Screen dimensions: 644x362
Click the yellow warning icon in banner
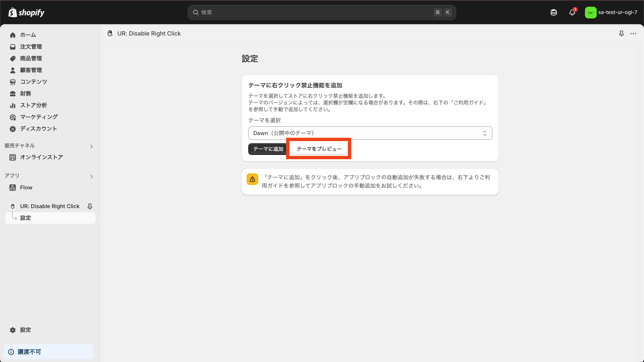click(x=252, y=179)
